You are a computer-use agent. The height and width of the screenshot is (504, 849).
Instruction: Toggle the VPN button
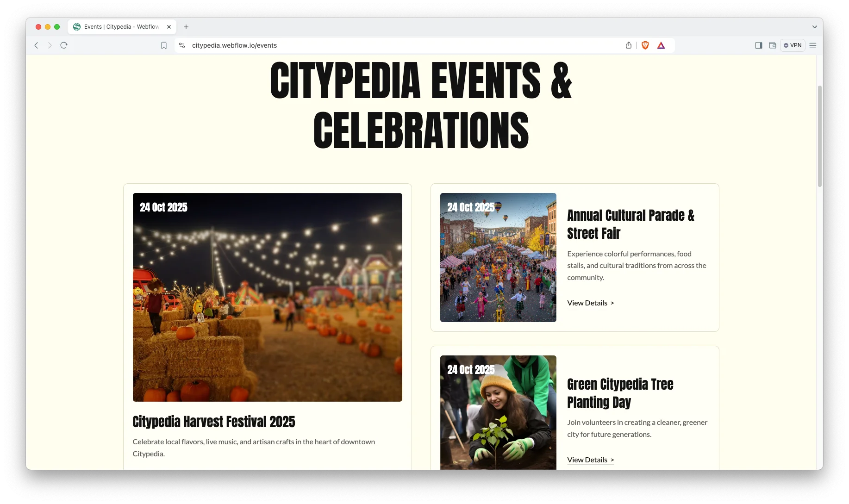pos(793,45)
